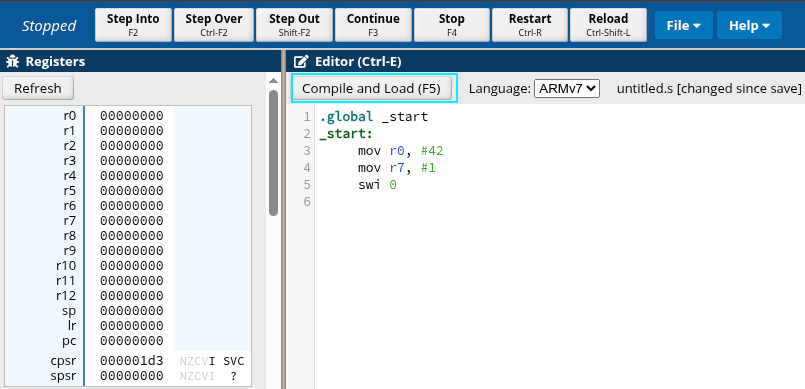Viewport: 805px width, 389px height.
Task: Select the cpsr value 000001d3
Action: (131, 361)
